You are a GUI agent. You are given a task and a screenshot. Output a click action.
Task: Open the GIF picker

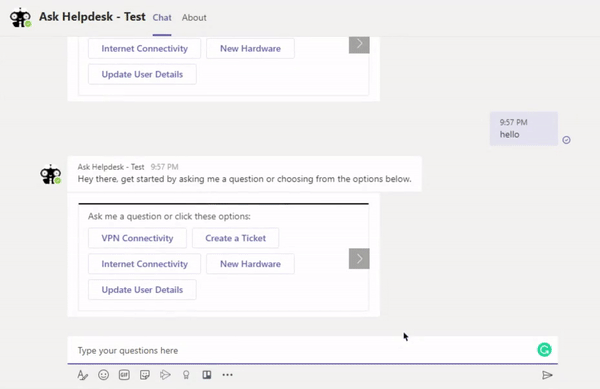[124, 375]
